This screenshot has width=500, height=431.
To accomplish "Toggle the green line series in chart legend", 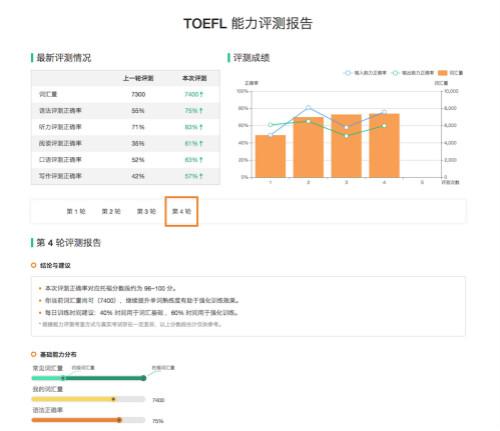I will pyautogui.click(x=413, y=73).
